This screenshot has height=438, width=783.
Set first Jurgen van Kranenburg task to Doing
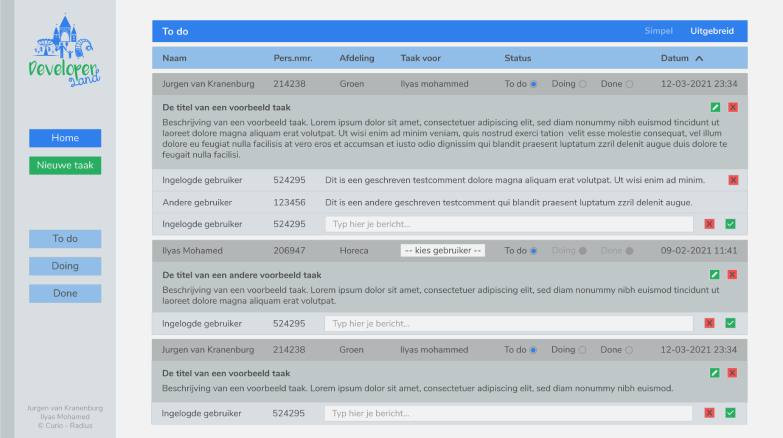[x=583, y=84]
